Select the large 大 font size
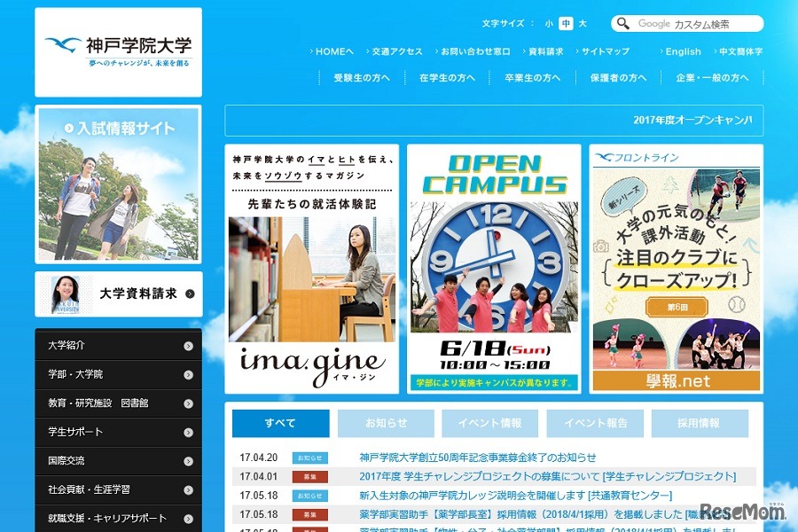The height and width of the screenshot is (532, 798). click(581, 25)
